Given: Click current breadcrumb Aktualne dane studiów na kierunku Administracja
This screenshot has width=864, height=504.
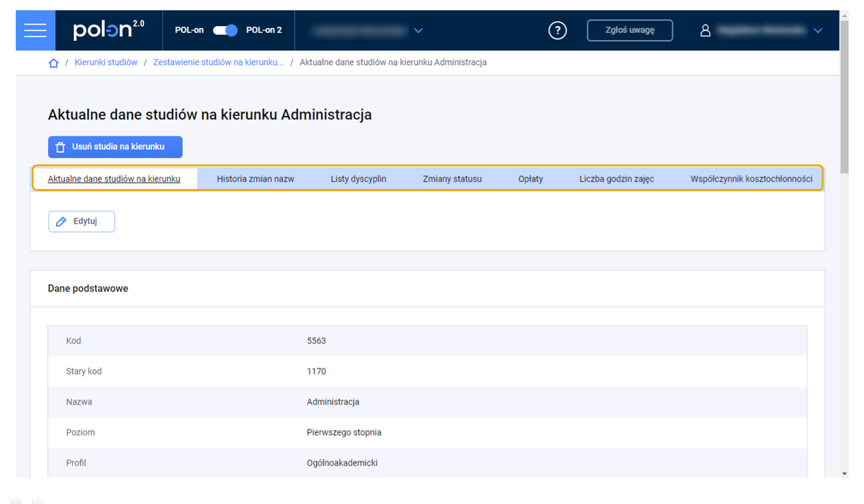Looking at the screenshot, I should (x=393, y=62).
